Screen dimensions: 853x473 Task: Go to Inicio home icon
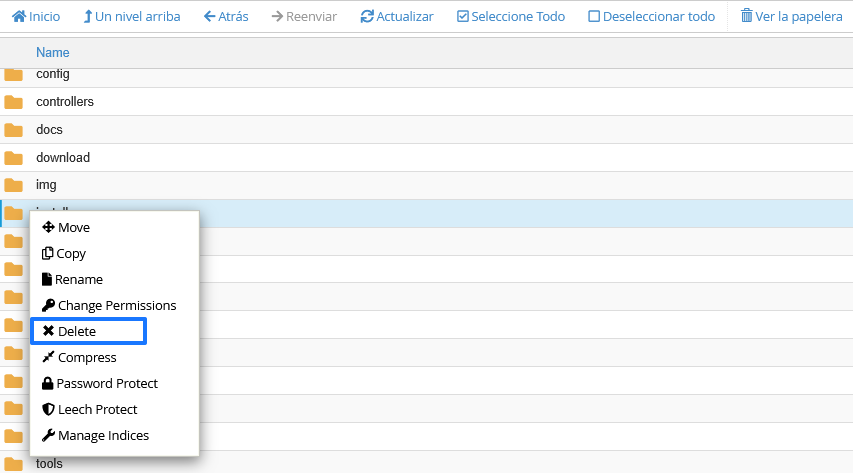pos(19,16)
